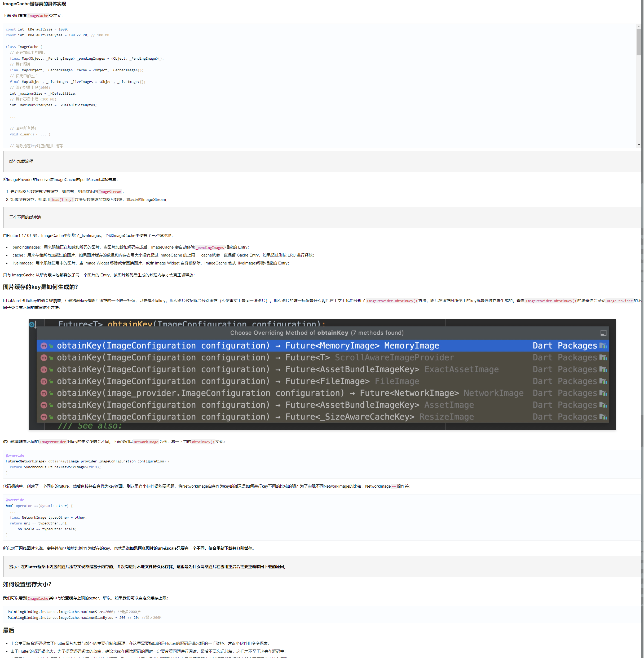Click the 'Choose Overriding Method of obtainKey' popup title
This screenshot has width=644, height=658.
coord(317,333)
